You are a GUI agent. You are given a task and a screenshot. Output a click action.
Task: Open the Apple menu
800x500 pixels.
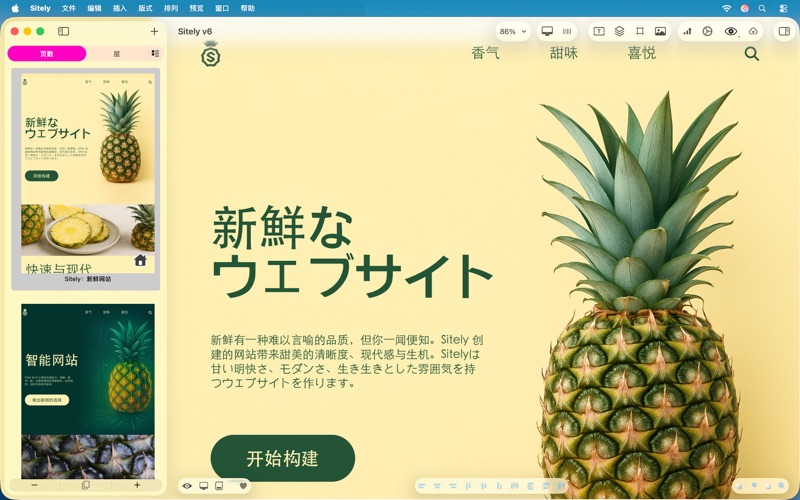(15, 8)
